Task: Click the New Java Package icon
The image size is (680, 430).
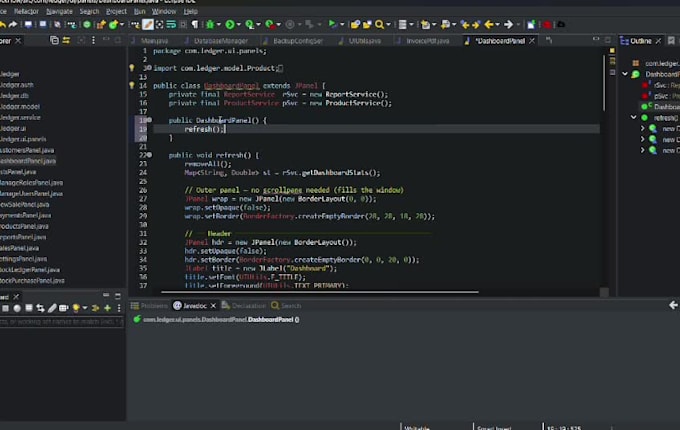Action: click(101, 25)
